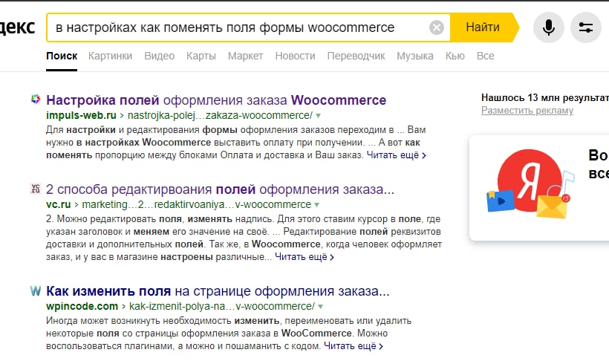Open the Переводчик tab
Viewport: 609px width, 364px height.
pos(356,56)
